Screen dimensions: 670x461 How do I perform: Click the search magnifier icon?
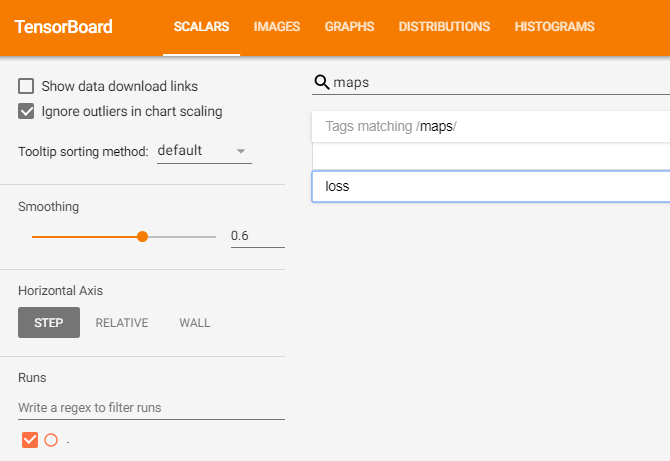(322, 82)
